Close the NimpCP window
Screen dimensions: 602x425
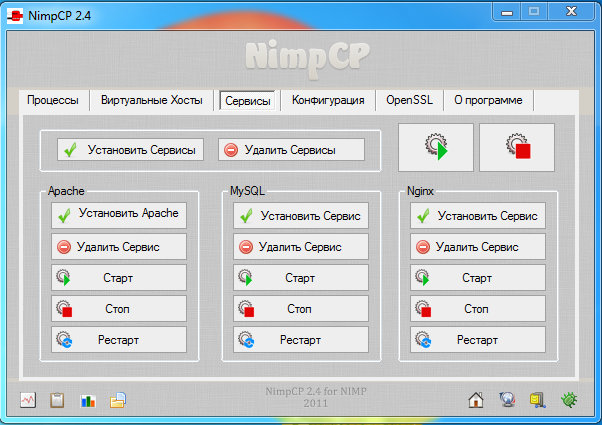572,12
